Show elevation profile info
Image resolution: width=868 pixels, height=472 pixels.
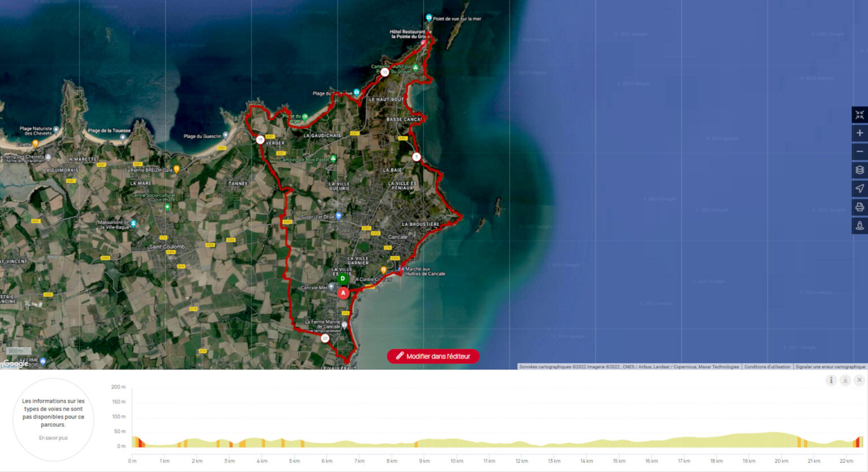click(x=831, y=380)
